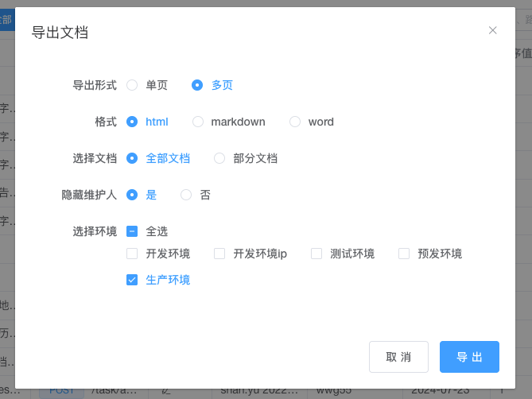Close the 导出文档 dialog with X icon

click(x=493, y=30)
